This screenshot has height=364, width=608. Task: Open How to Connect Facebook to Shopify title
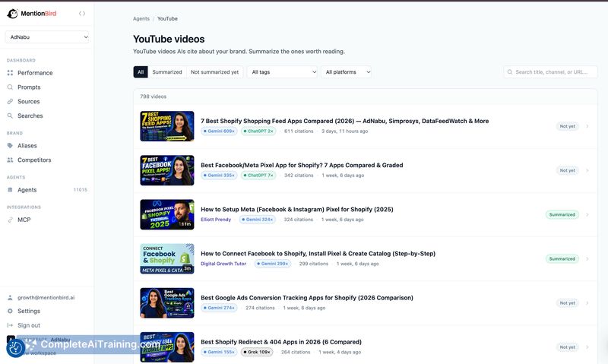[x=318, y=254]
